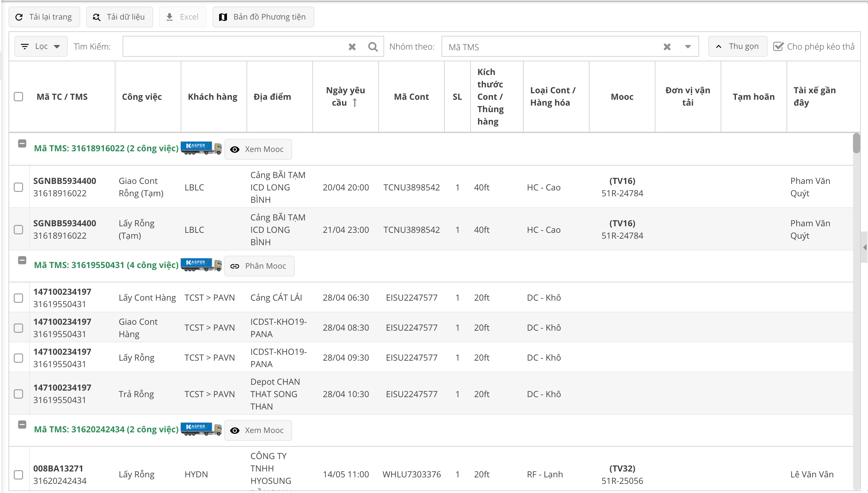Open the Nhóm theo dropdown arrow
868x493 pixels.
click(688, 47)
